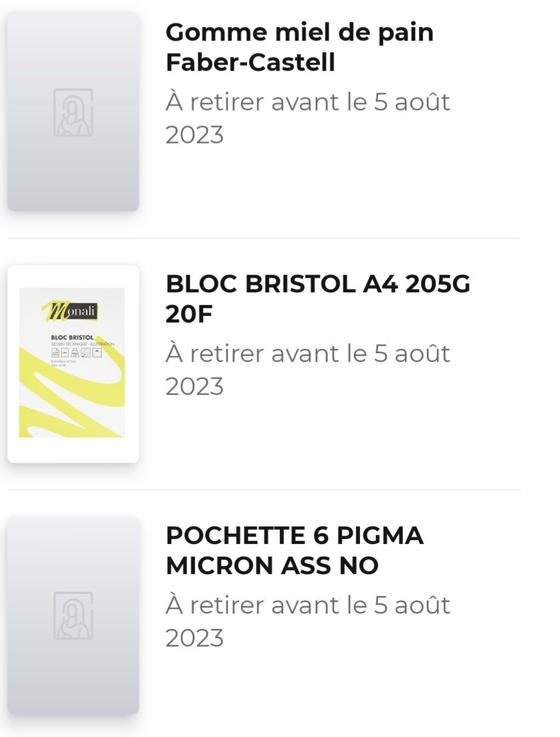Click the Faber-Castell brand name in first title

[x=250, y=62]
